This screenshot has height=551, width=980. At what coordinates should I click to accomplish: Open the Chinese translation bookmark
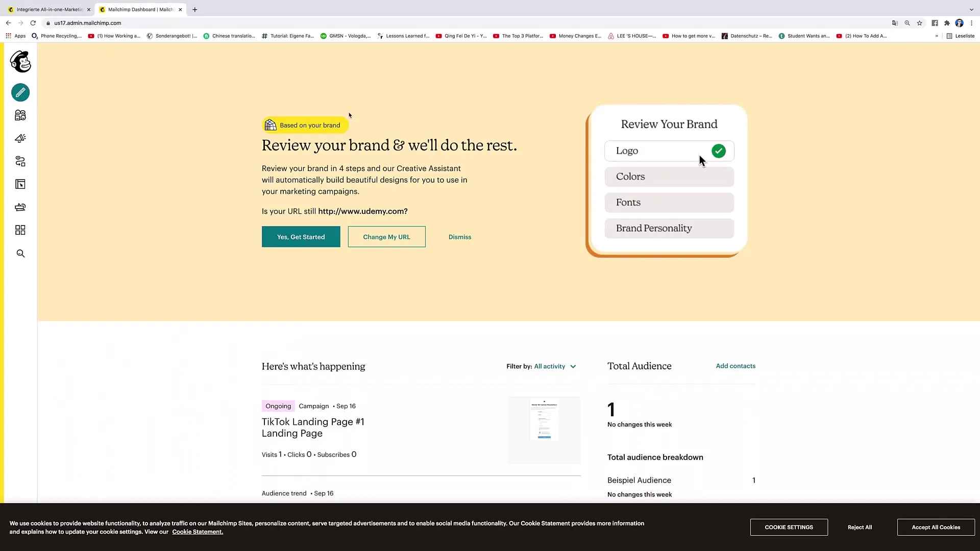tap(229, 36)
